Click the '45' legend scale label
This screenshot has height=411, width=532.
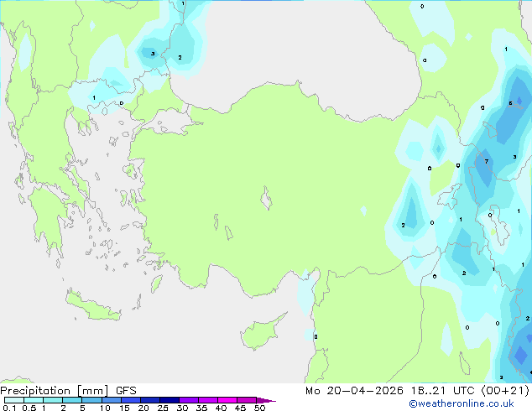click(240, 408)
